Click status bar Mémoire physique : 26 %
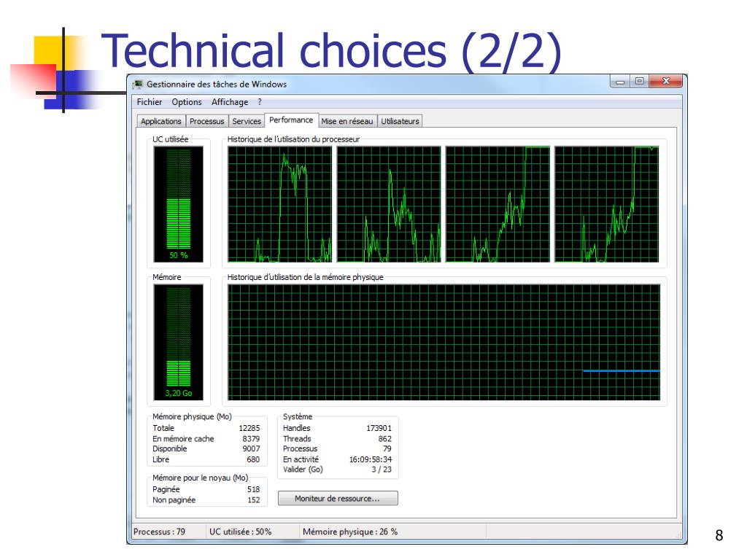 tap(350, 532)
